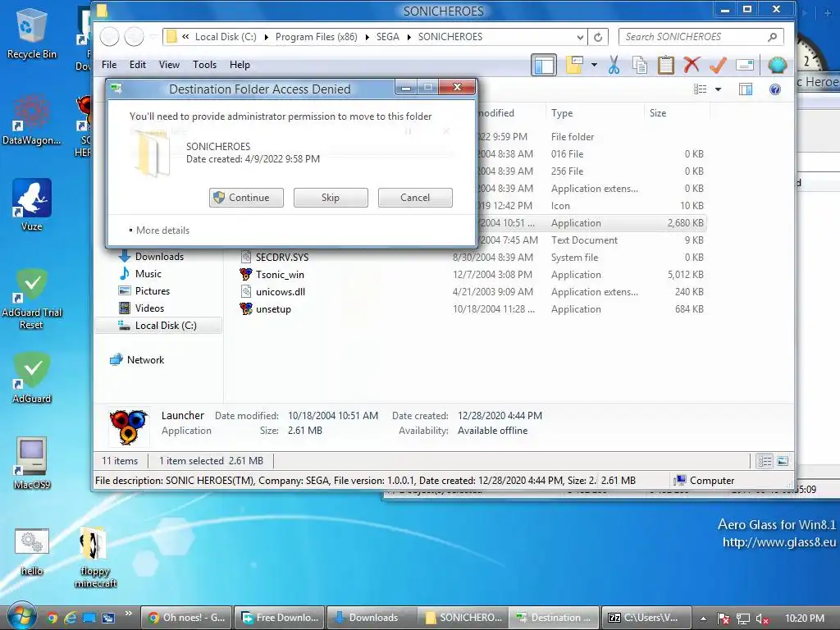Click Local Disk (C:) in address bar
This screenshot has height=630, width=840.
[226, 37]
